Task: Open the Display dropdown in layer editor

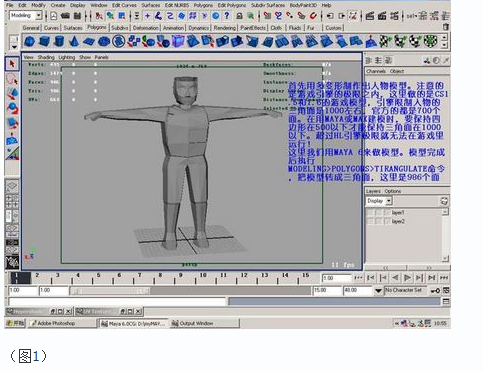Action: click(389, 201)
